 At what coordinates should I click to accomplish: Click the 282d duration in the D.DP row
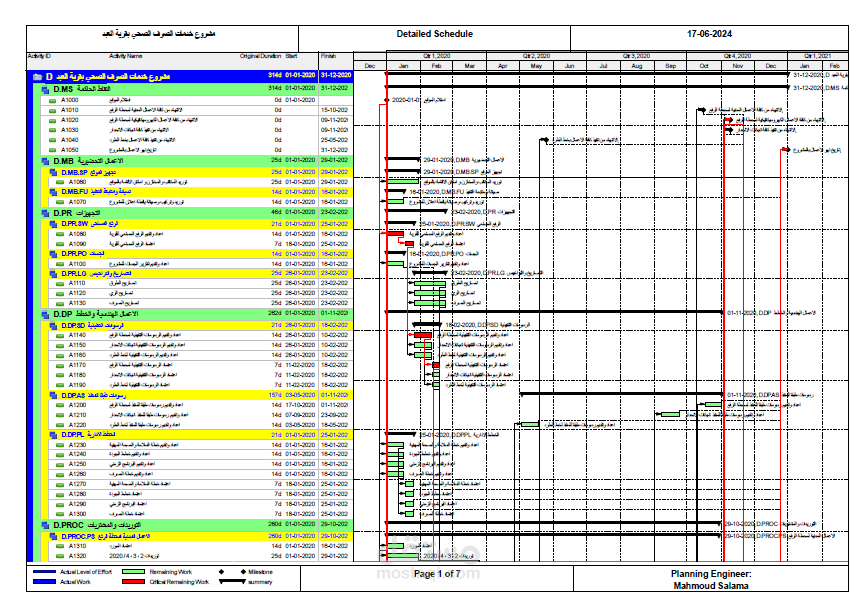point(275,314)
